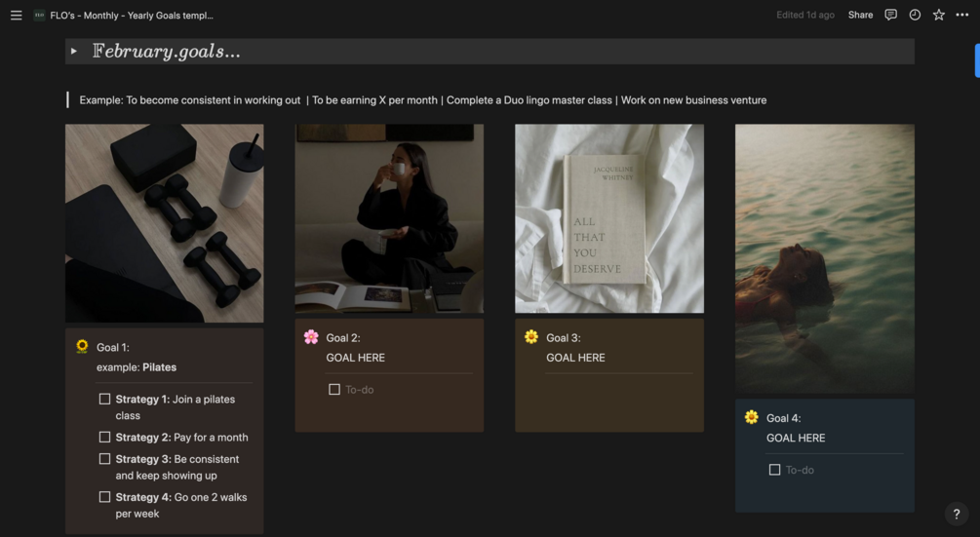This screenshot has height=537, width=980.
Task: Click GOAL HERE text under Goal 4
Action: tap(796, 438)
